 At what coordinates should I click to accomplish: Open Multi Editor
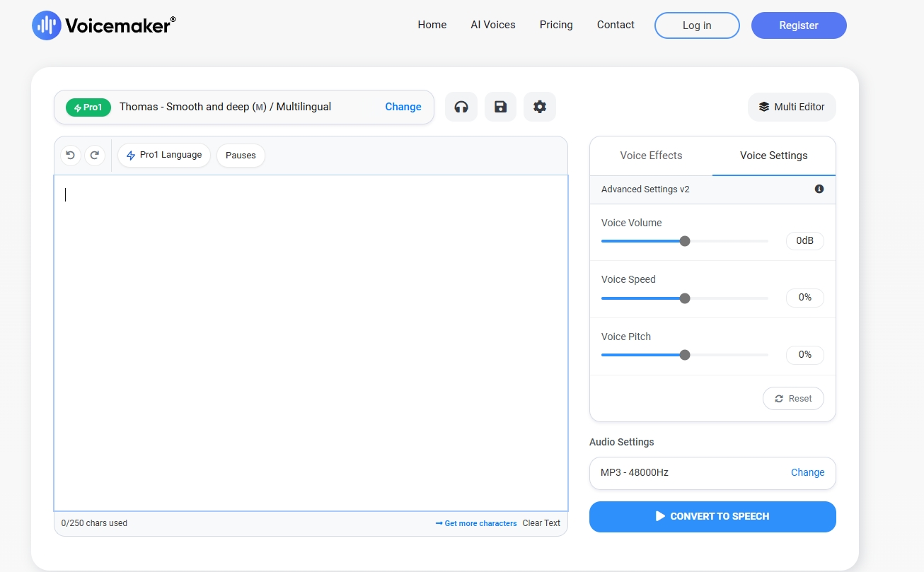click(x=792, y=107)
